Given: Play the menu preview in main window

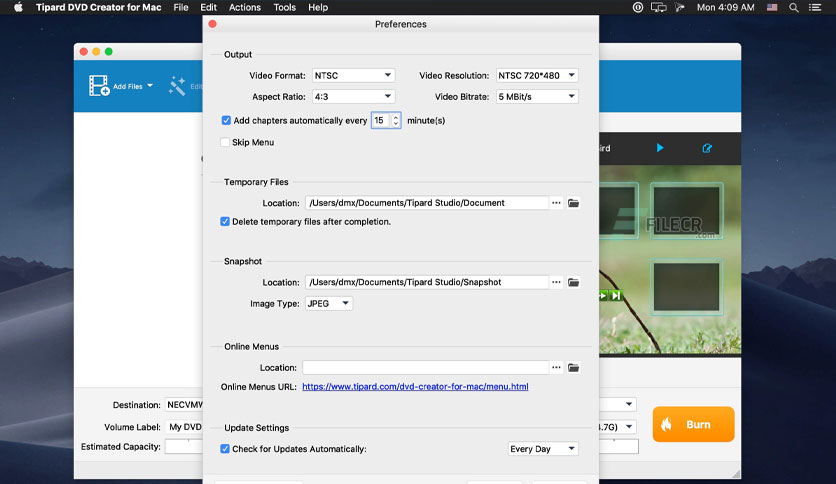Looking at the screenshot, I should [x=660, y=148].
